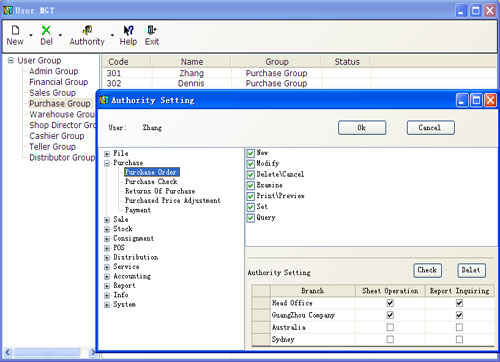The height and width of the screenshot is (362, 500).
Task: Click the New user toolbar icon
Action: 15,35
